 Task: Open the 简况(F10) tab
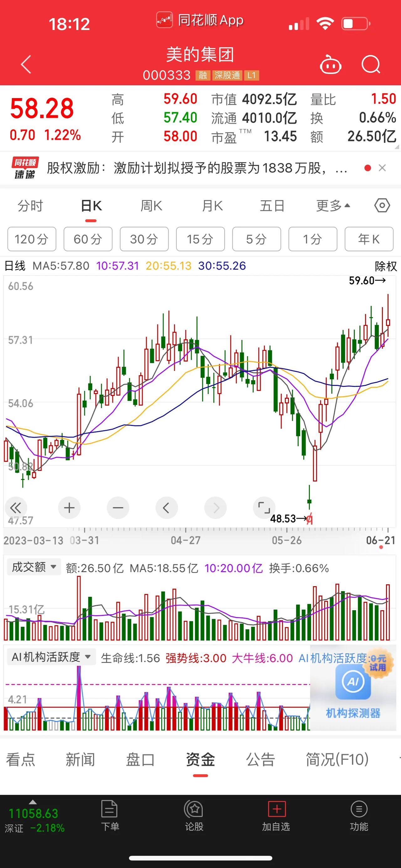[337, 760]
